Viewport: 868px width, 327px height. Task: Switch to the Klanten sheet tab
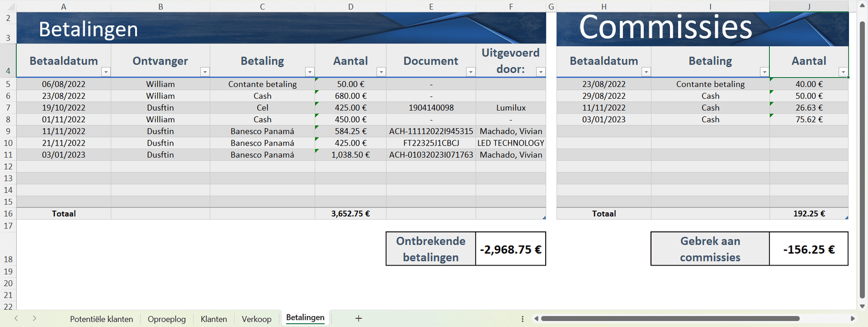[214, 319]
